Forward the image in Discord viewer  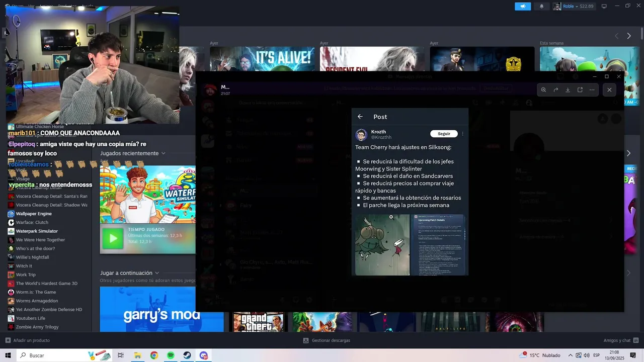[555, 89]
